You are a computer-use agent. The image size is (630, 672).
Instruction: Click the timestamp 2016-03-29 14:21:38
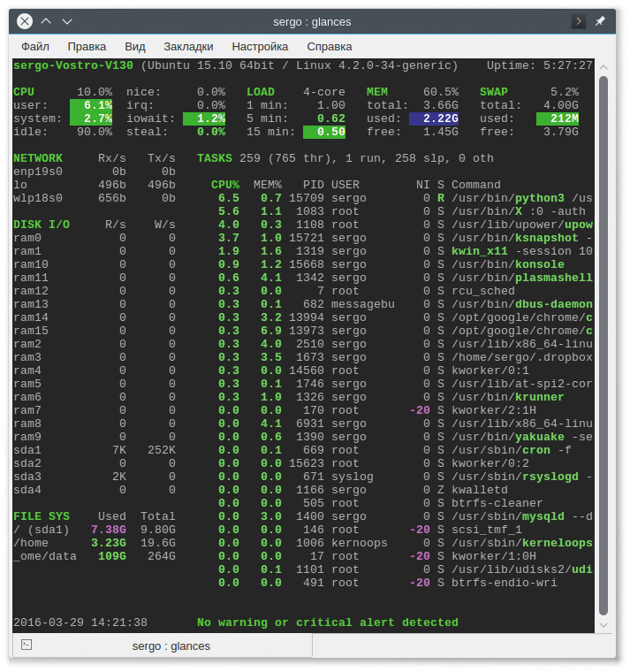80,622
